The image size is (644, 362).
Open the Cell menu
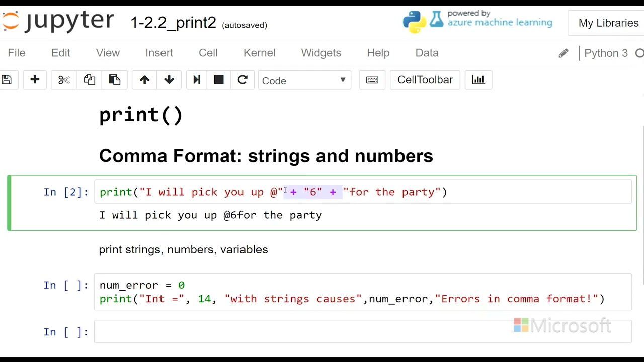point(208,53)
